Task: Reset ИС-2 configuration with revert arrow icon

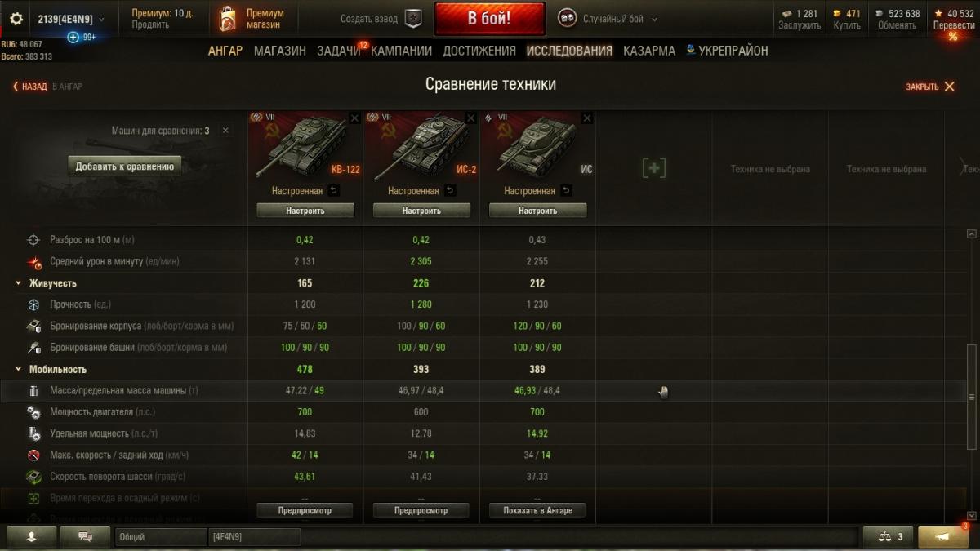Action: [451, 191]
